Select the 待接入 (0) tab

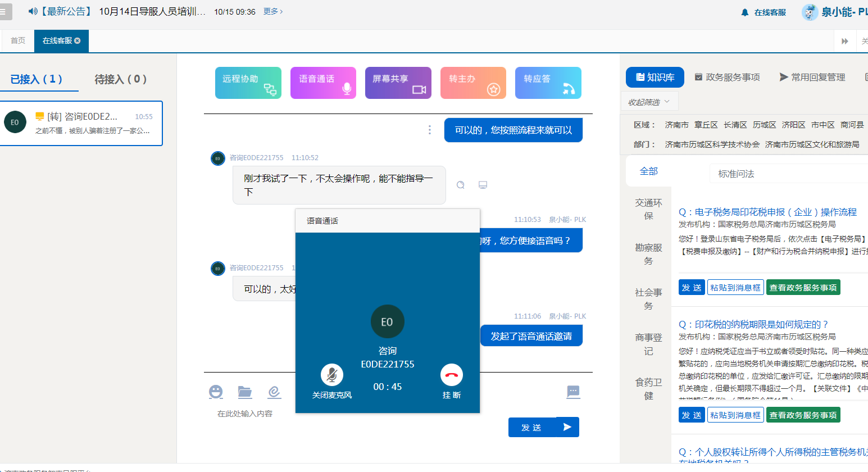tap(121, 79)
